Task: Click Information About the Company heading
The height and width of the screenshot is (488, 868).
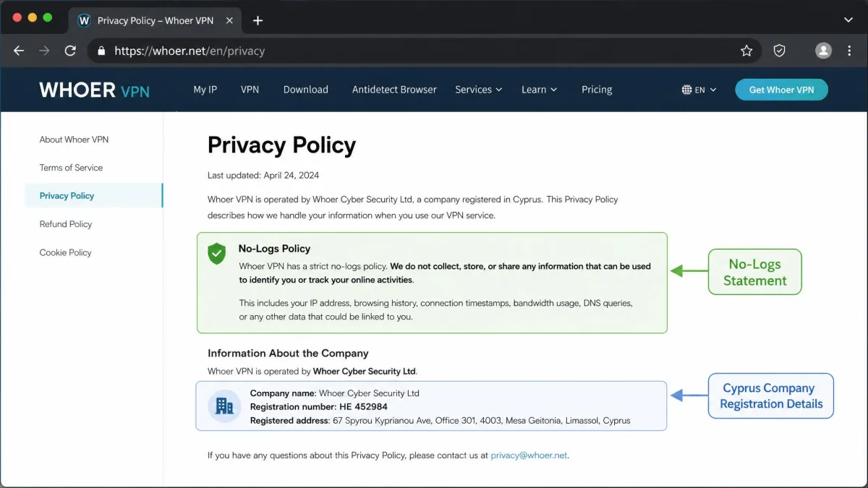Action: pos(288,354)
